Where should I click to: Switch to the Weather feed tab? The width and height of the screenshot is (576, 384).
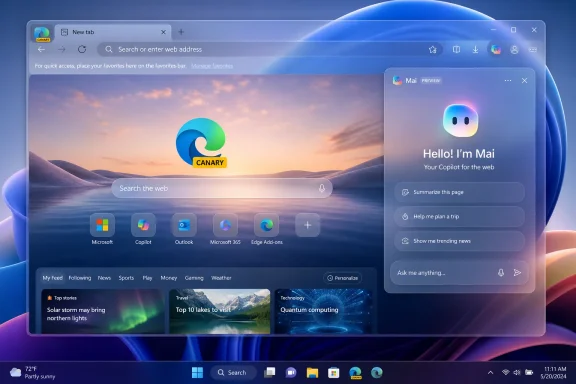221,278
